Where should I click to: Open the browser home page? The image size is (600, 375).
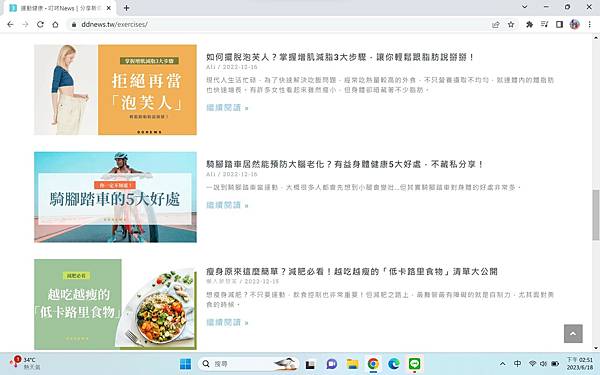[x=55, y=24]
